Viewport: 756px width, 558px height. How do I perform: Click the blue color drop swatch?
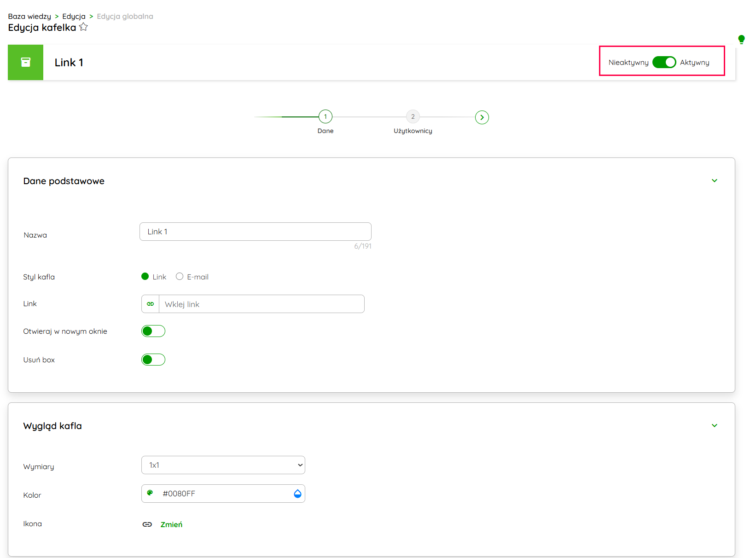coord(297,494)
